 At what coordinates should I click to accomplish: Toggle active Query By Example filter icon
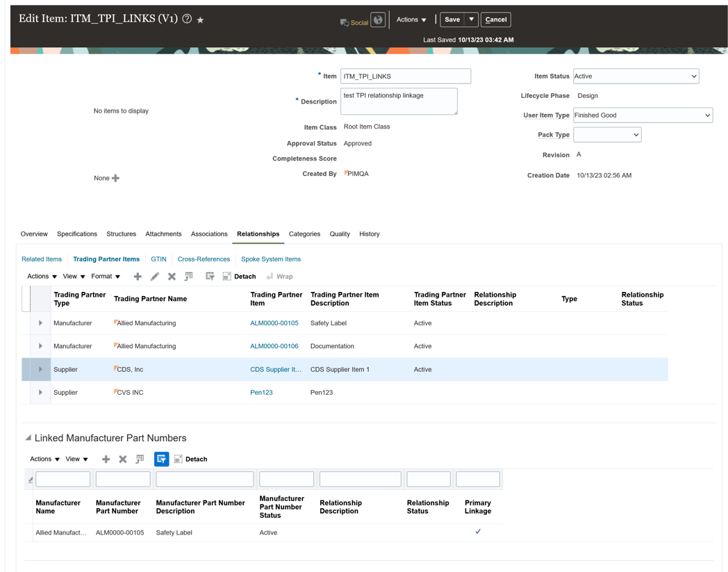tap(162, 459)
